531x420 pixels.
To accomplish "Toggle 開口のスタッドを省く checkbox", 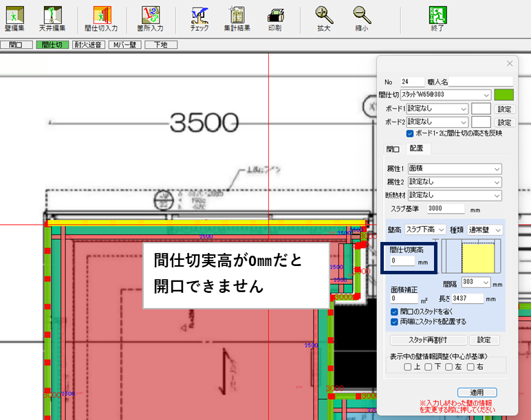I will pos(394,311).
